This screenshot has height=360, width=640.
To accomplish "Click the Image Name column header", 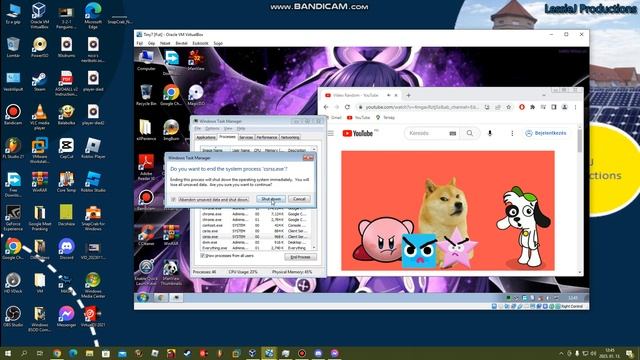I will click(215, 150).
